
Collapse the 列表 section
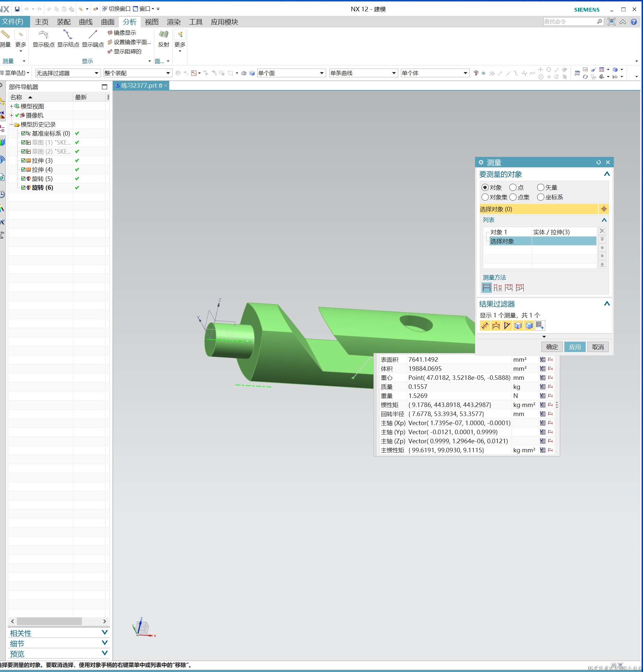pos(604,220)
